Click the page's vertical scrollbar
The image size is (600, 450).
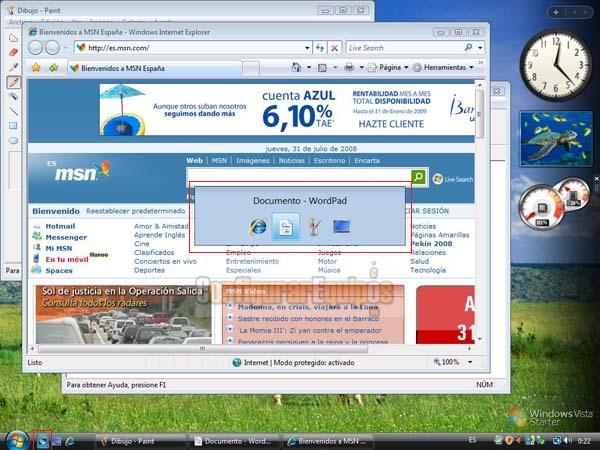coord(479,114)
